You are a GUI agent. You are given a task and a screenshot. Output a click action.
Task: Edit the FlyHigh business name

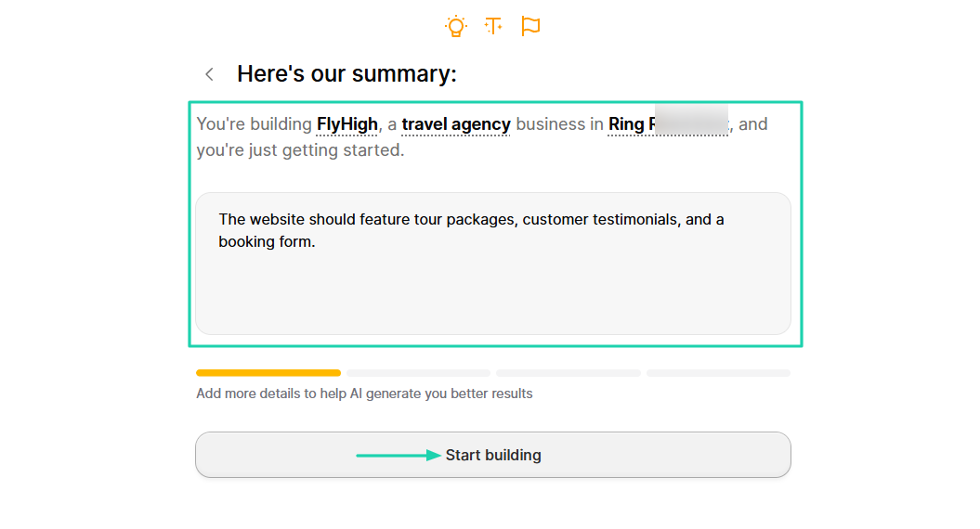pos(346,124)
